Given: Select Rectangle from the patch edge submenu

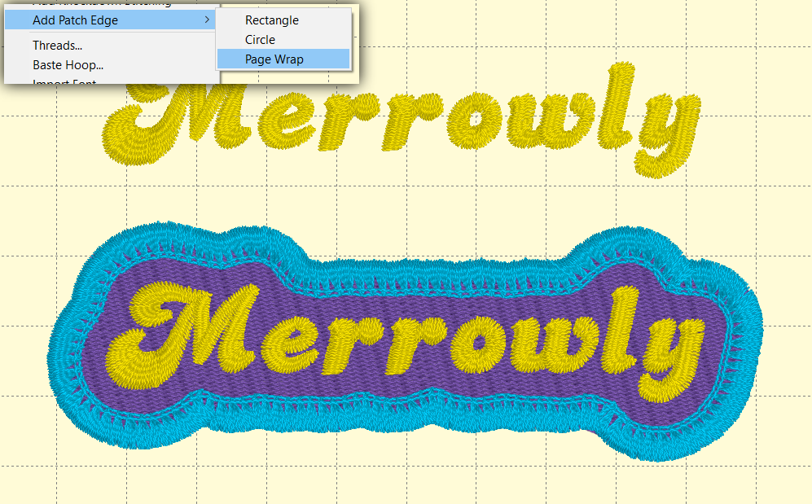Looking at the screenshot, I should pos(271,20).
